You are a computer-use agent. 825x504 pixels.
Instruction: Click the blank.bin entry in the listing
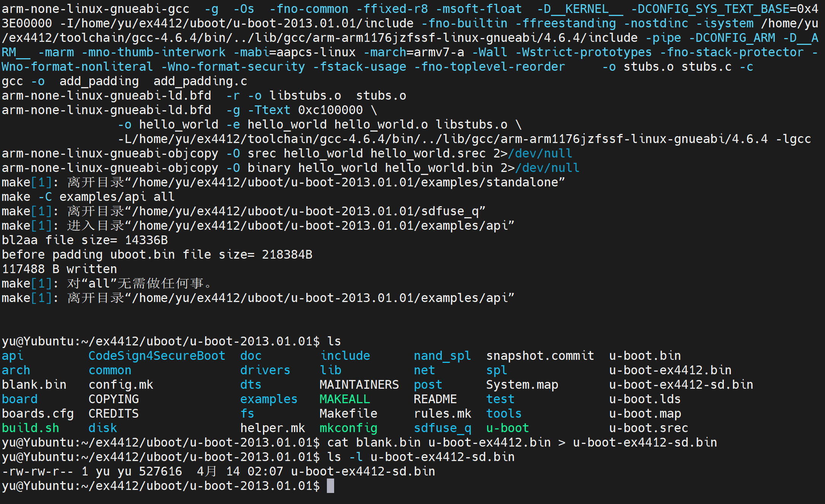34,385
